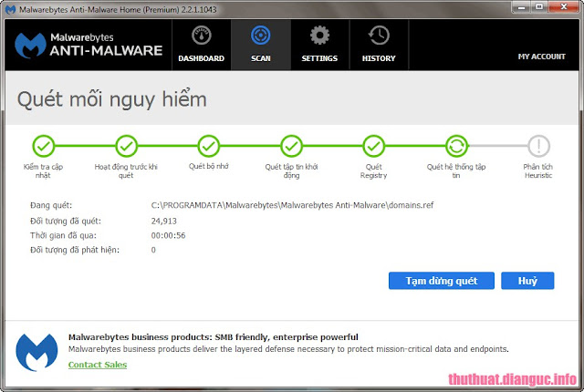Viewport: 584px width, 392px height.
Task: Minimize the Malwarebytes window
Action: pos(521,6)
